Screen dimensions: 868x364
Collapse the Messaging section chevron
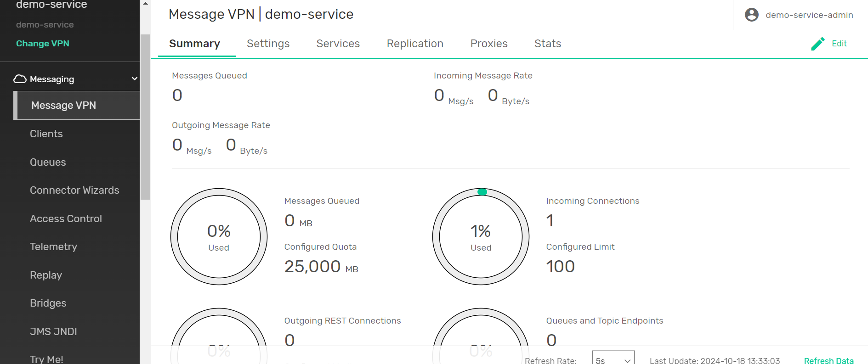pyautogui.click(x=134, y=79)
